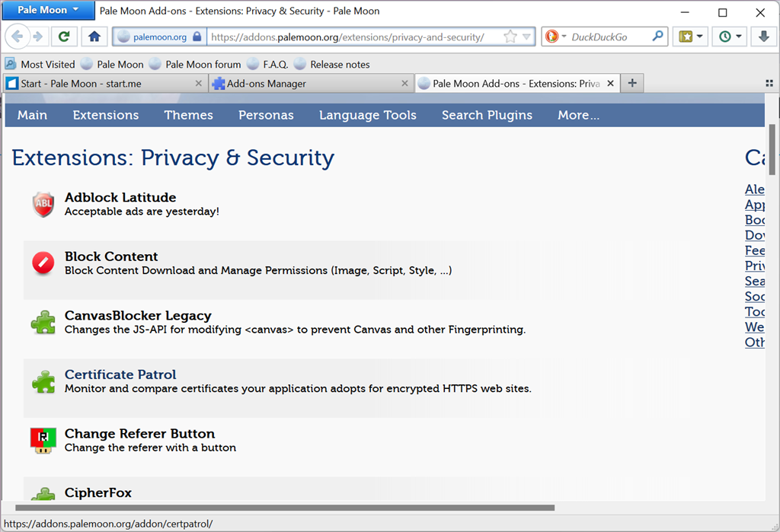
Task: Click the status bar certpatrol URL text
Action: [x=108, y=524]
